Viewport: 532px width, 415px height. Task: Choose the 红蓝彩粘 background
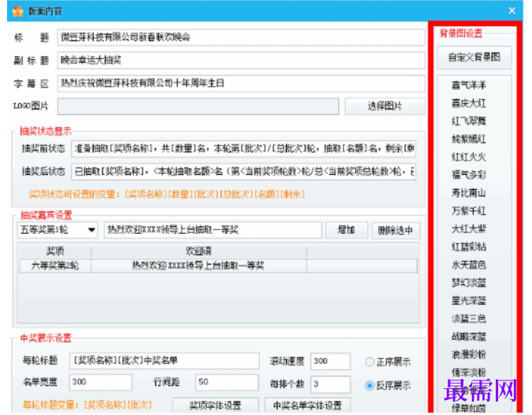click(x=469, y=246)
